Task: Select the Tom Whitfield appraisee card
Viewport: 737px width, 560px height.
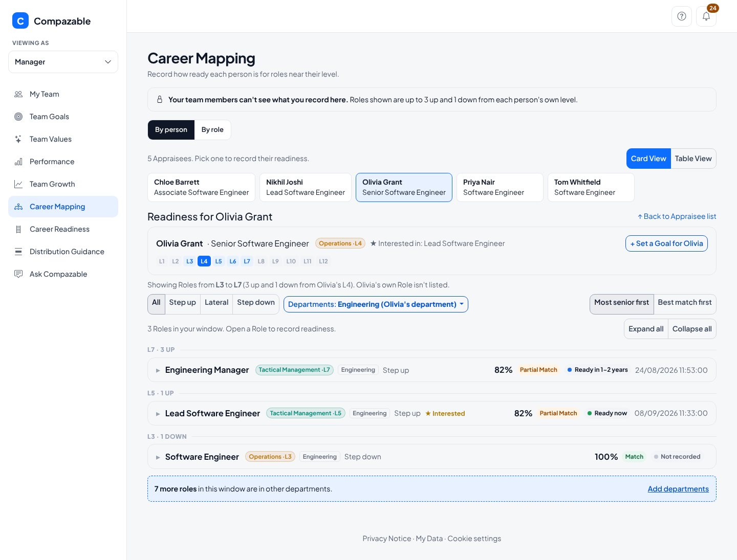Action: 591,188
